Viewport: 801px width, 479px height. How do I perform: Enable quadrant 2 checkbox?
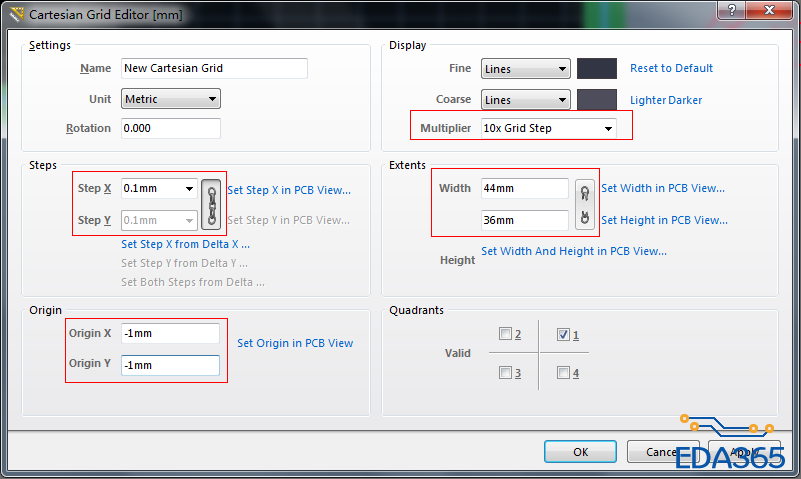pyautogui.click(x=506, y=334)
